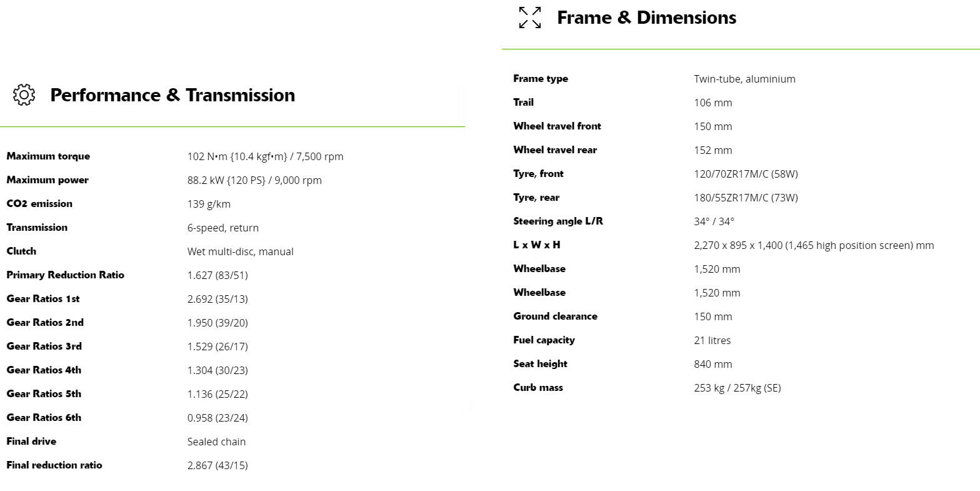
Task: Click the gear icon beside Performance & Transmission
Action: [x=24, y=95]
